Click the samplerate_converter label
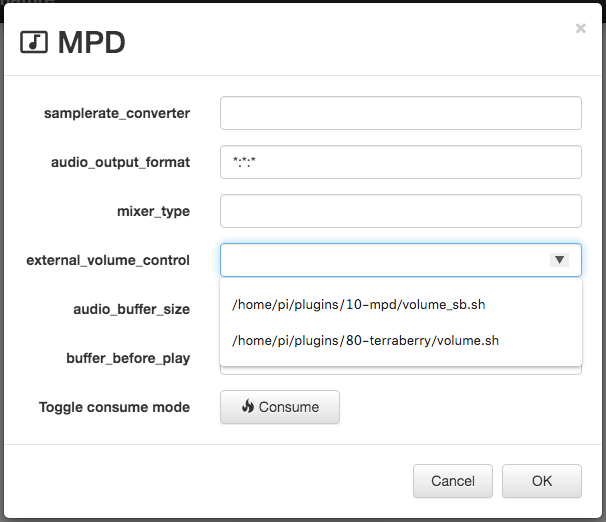 click(x=117, y=113)
